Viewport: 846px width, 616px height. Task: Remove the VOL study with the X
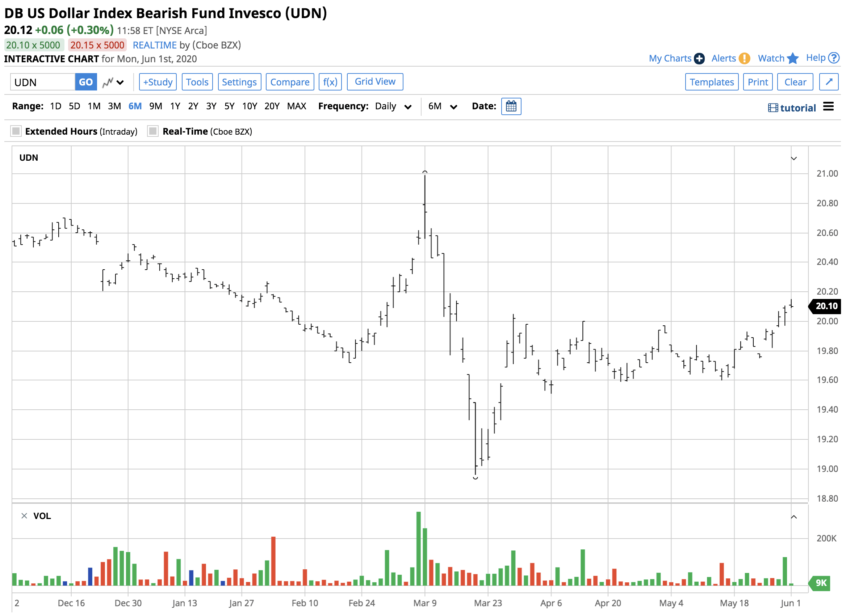(24, 516)
